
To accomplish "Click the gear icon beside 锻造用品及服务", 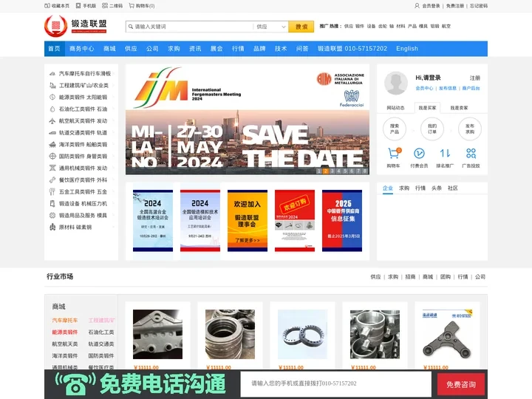I will [52, 216].
